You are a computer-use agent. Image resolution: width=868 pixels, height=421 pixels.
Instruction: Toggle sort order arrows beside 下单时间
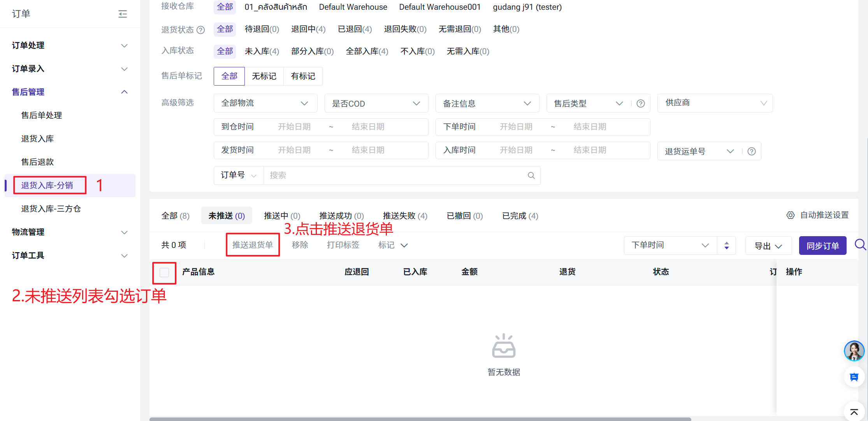(x=726, y=246)
